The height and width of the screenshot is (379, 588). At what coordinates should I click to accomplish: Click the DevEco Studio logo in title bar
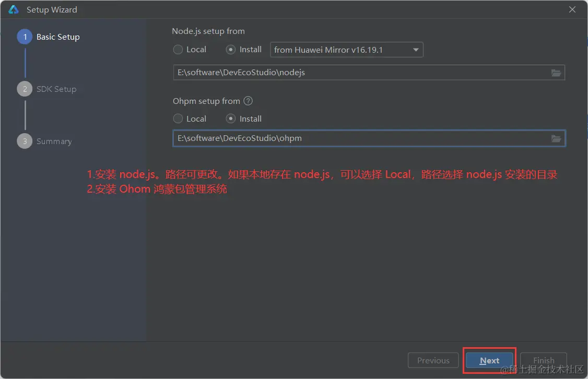(14, 9)
